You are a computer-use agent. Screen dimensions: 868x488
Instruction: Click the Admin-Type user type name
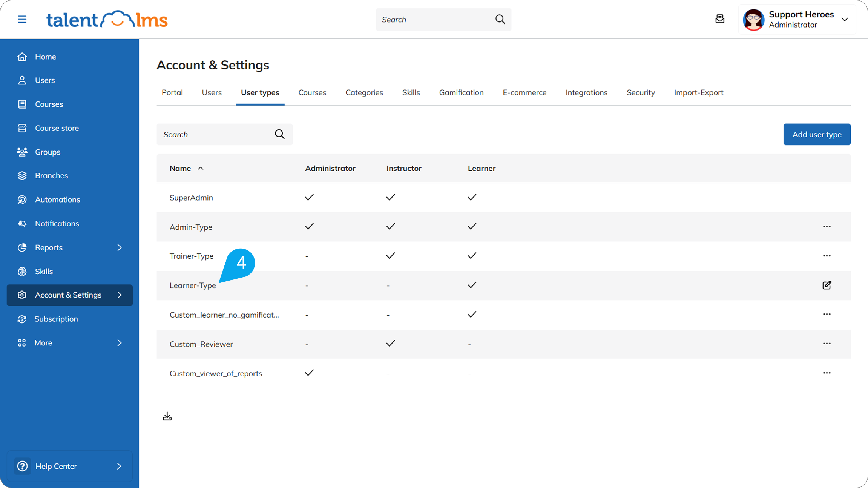point(191,227)
